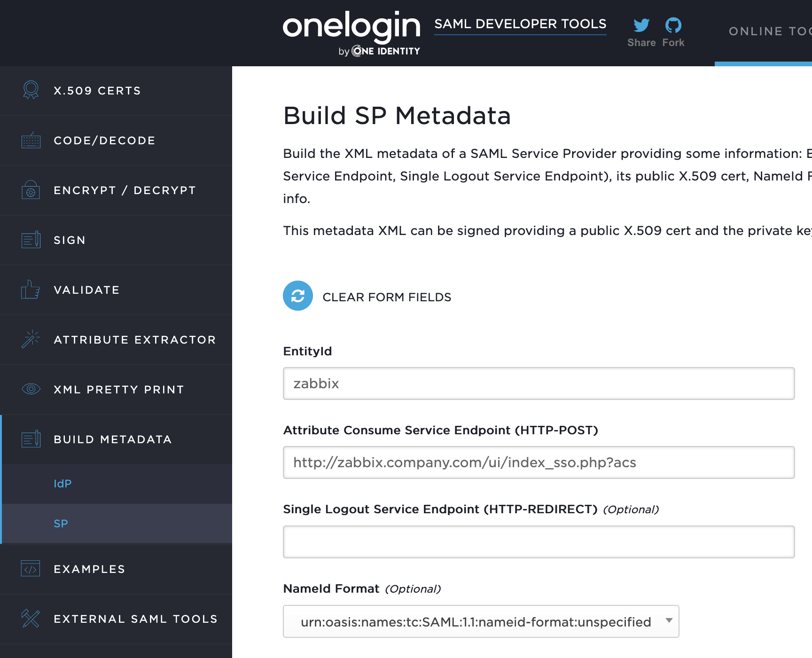This screenshot has width=812, height=658.
Task: Open ATTRIBUTE EXTRACTOR tool
Action: [116, 340]
